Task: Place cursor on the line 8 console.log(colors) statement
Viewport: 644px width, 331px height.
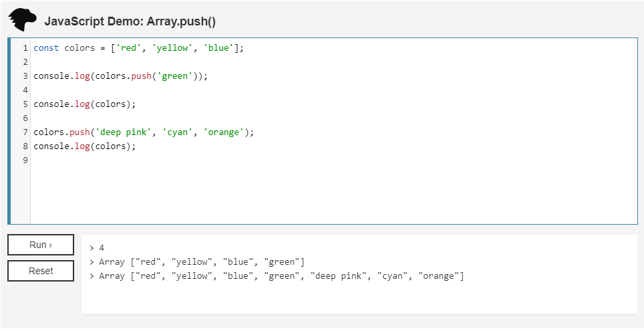Action: [84, 146]
